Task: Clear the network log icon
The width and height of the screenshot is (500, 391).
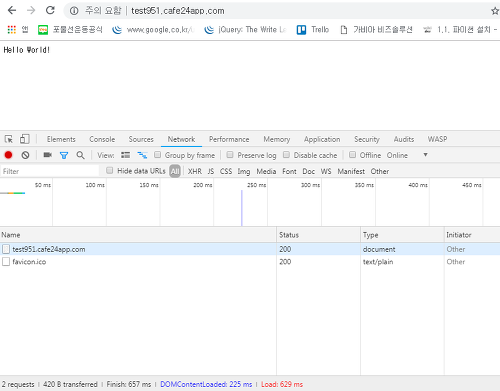Action: click(x=25, y=155)
